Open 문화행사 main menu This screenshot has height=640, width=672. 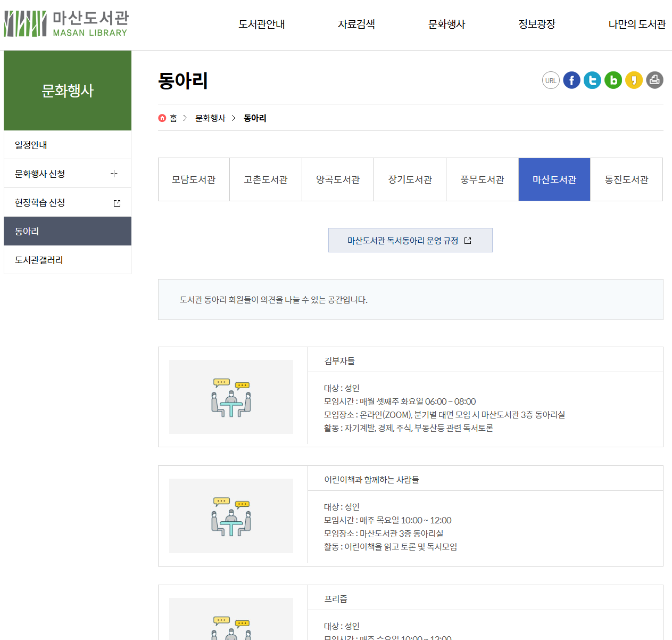point(447,24)
